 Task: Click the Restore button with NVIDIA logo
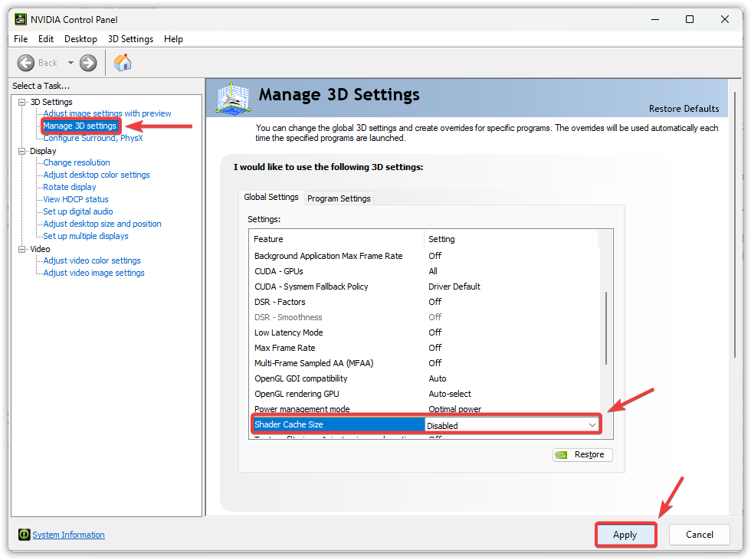tap(582, 454)
